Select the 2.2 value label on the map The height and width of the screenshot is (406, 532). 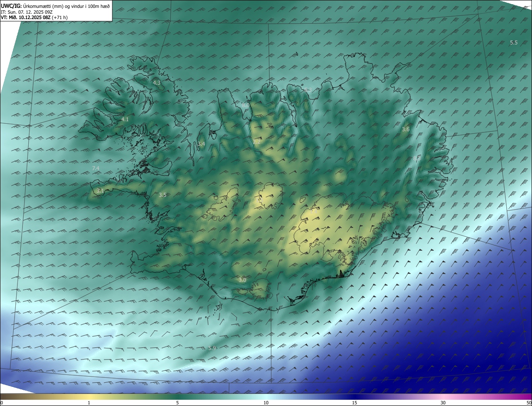[256, 142]
